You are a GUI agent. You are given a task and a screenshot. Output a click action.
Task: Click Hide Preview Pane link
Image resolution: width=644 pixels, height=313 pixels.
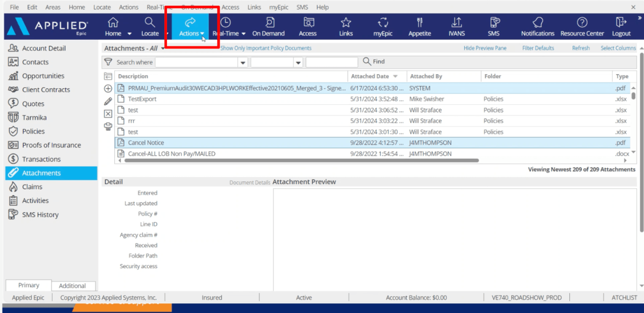(485, 48)
